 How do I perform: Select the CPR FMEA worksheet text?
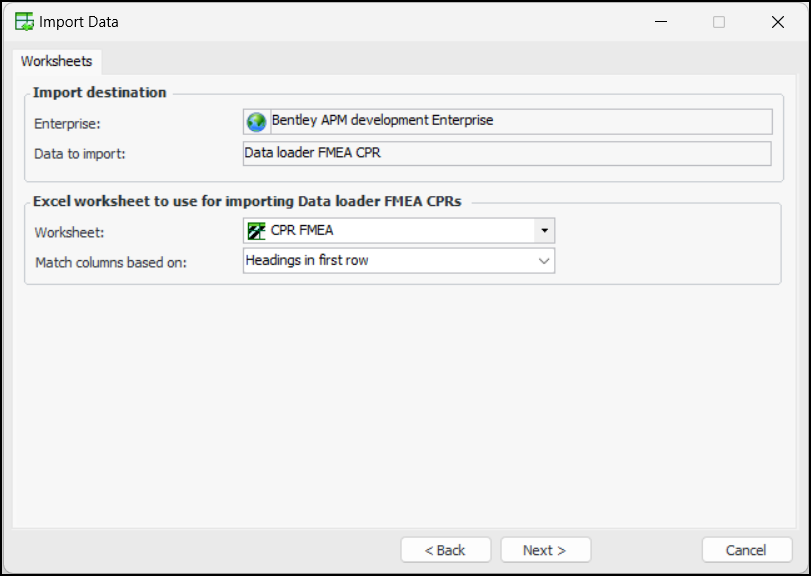[302, 231]
